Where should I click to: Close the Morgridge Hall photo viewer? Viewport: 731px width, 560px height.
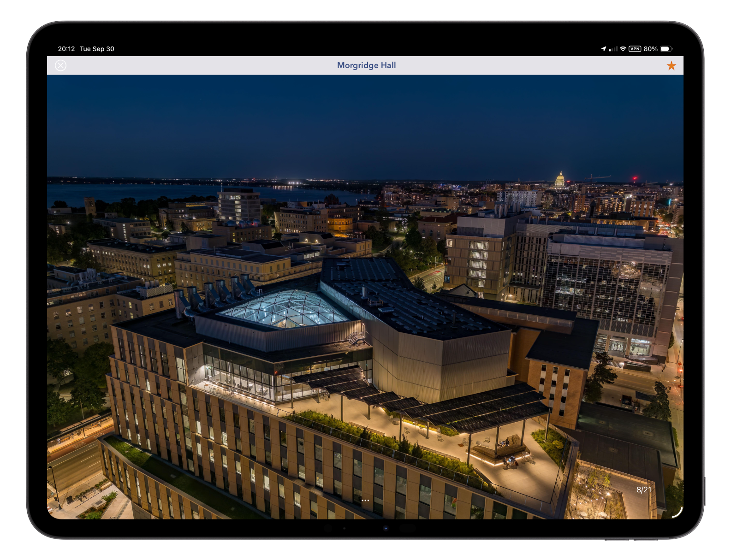[60, 65]
